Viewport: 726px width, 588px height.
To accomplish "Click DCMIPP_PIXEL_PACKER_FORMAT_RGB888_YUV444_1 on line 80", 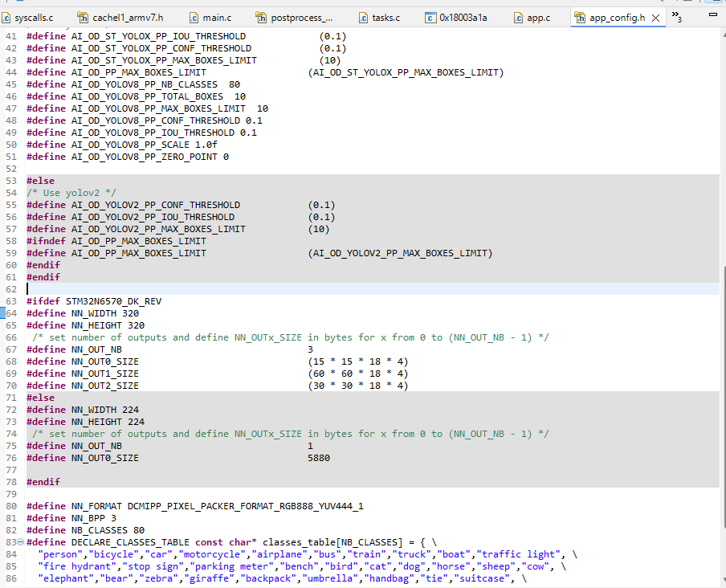I will tap(246, 506).
